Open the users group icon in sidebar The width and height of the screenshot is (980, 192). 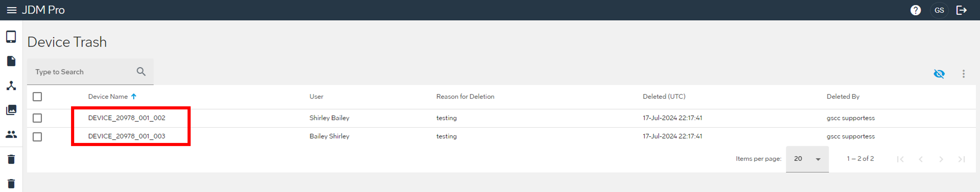tap(11, 134)
